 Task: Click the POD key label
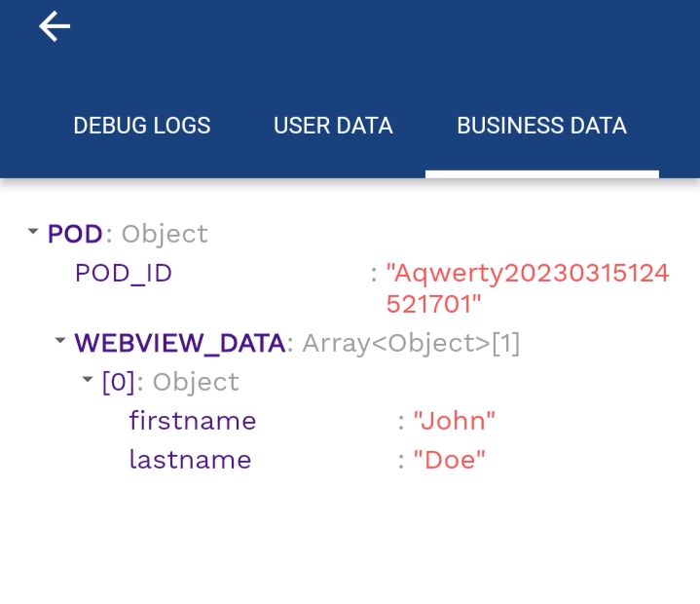point(75,234)
